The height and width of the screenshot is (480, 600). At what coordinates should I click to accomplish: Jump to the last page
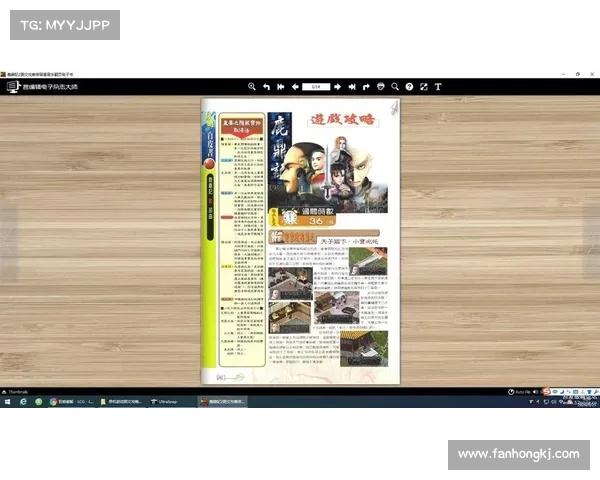352,87
